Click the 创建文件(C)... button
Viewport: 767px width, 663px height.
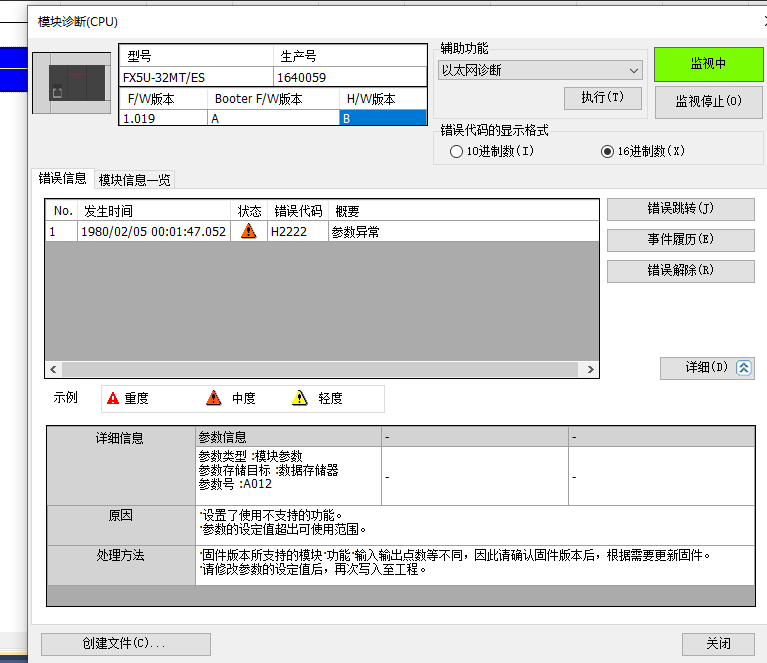coord(126,644)
